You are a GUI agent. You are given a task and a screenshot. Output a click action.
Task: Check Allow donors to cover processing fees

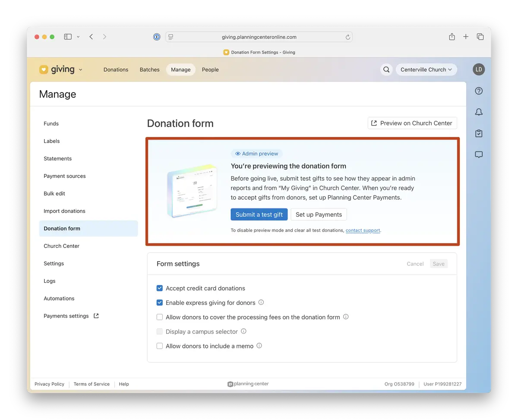coord(160,317)
